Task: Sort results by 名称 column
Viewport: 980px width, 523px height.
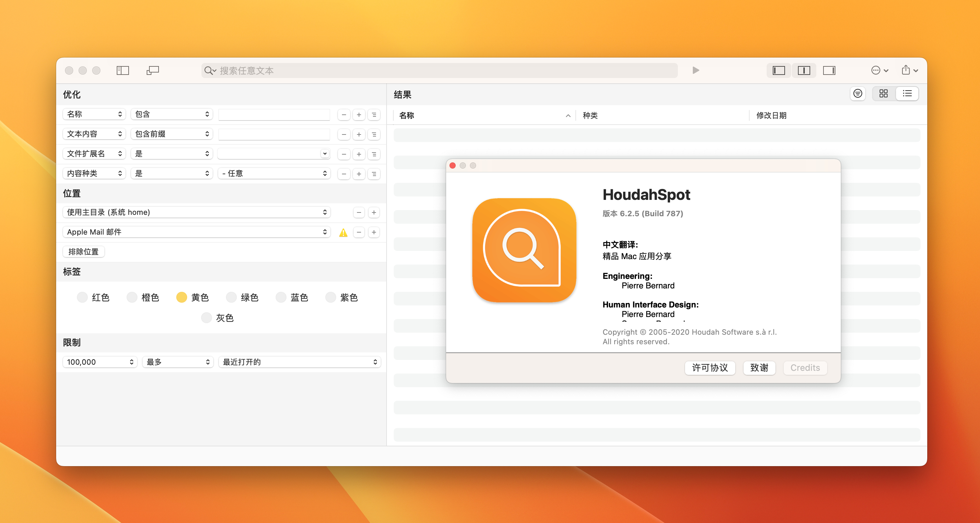Action: click(x=484, y=115)
